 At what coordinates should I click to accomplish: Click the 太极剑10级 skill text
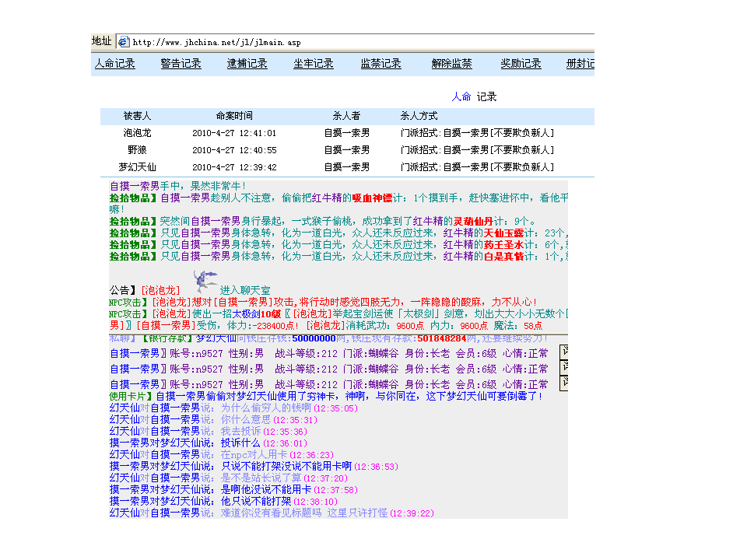(256, 314)
